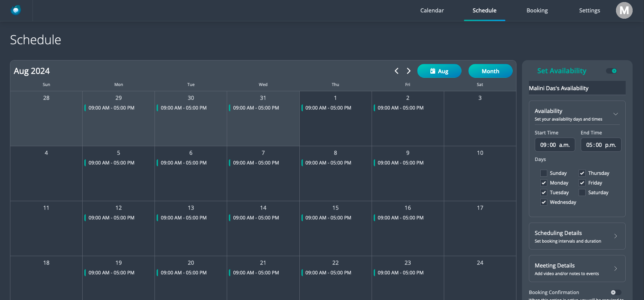Viewport: 644px width, 300px height.
Task: Uncheck the Monday checkbox
Action: click(x=544, y=183)
